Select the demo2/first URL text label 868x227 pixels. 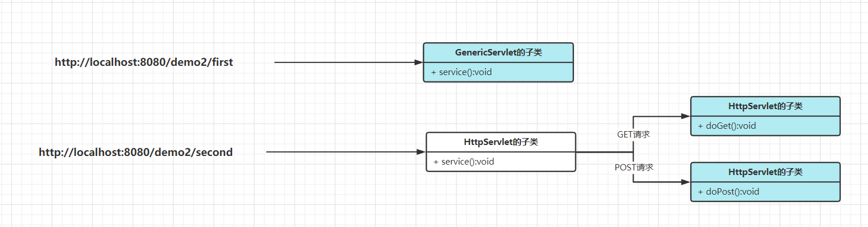click(144, 62)
